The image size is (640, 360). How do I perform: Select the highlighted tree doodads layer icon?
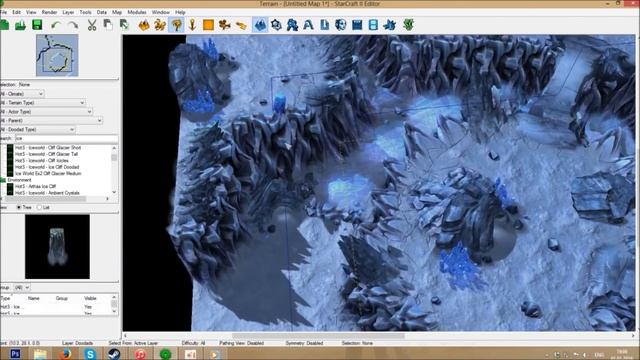(x=176, y=25)
